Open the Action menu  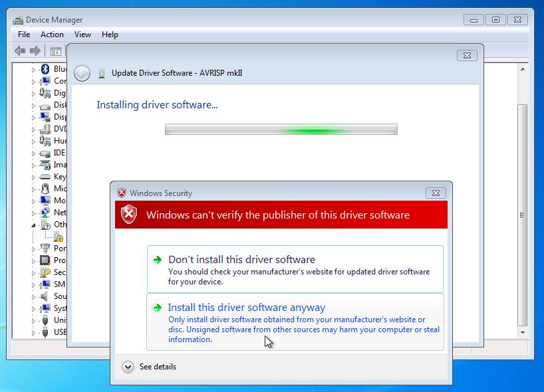(x=52, y=35)
